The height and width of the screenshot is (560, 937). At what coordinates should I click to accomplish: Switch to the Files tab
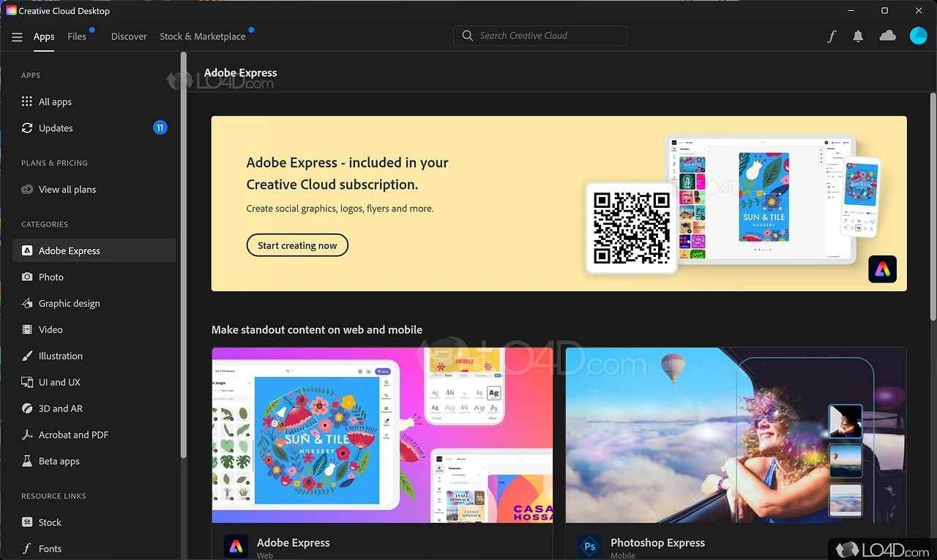click(x=77, y=37)
